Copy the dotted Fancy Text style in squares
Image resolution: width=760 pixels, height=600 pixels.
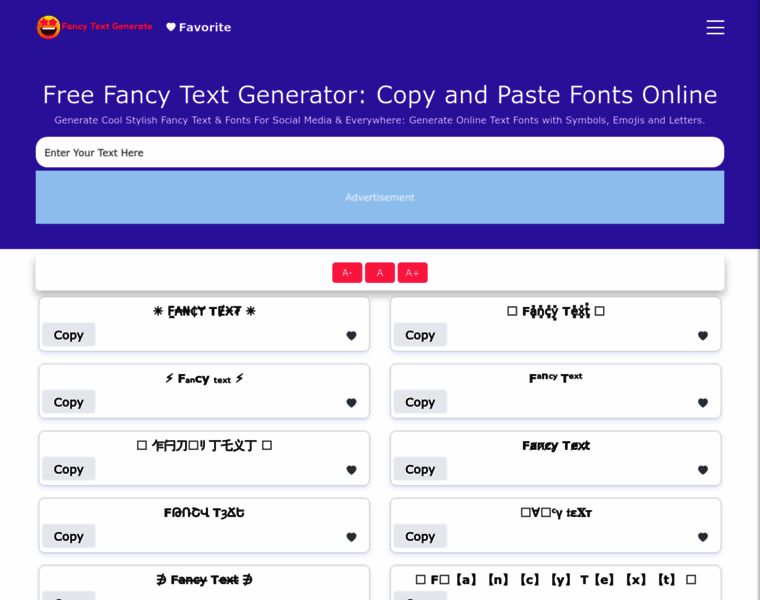[x=420, y=335]
